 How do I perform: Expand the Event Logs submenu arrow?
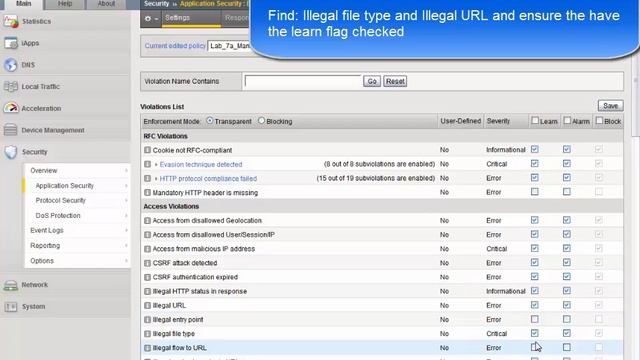click(126, 231)
